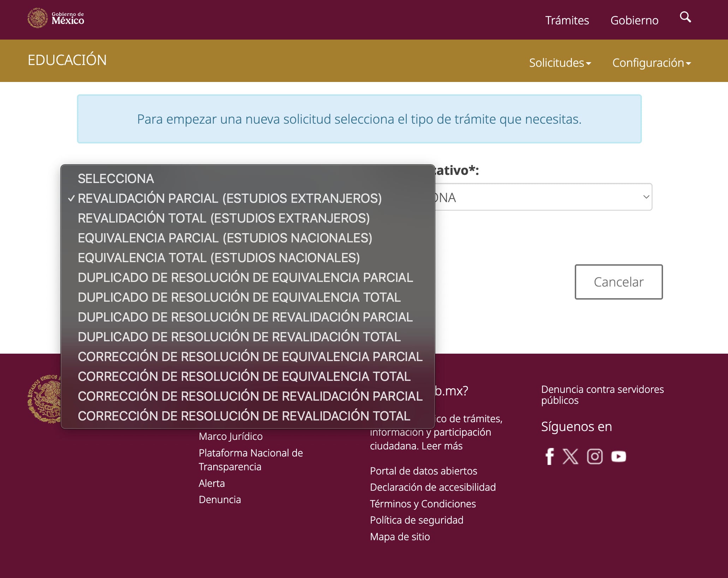
Task: Open the Declaración de accesibilidad page
Action: coord(432,487)
